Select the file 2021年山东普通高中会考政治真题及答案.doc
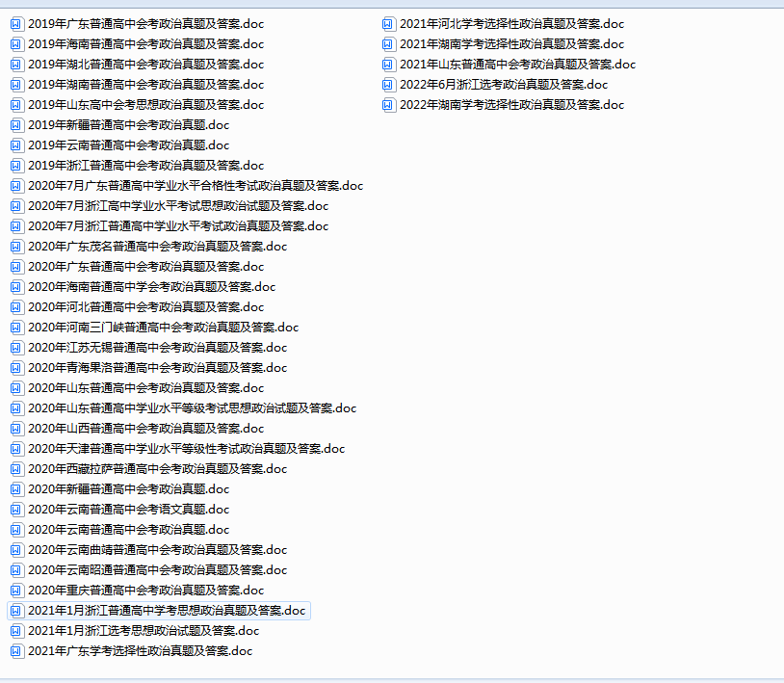The height and width of the screenshot is (683, 784). click(517, 64)
